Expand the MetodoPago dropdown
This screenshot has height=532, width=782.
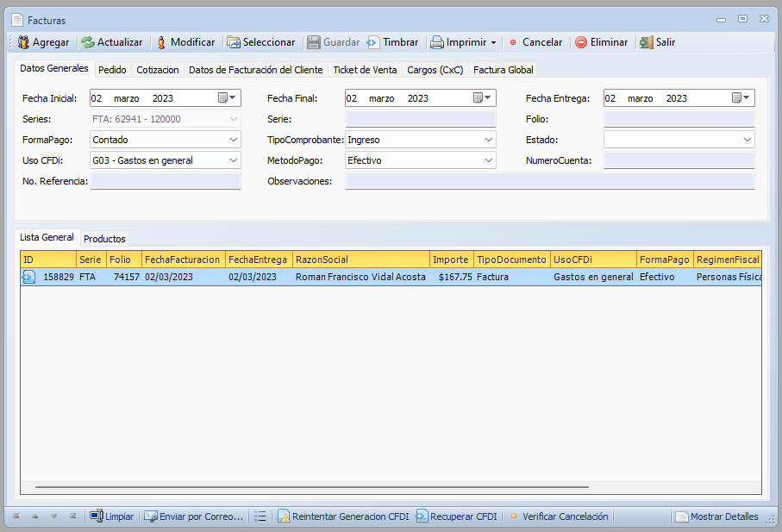point(489,160)
